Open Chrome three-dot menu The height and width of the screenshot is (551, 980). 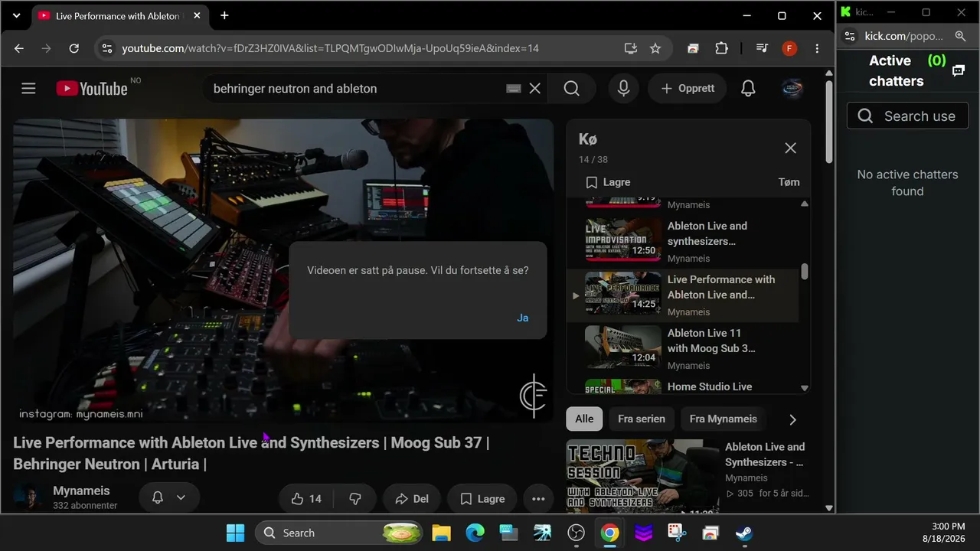[817, 48]
